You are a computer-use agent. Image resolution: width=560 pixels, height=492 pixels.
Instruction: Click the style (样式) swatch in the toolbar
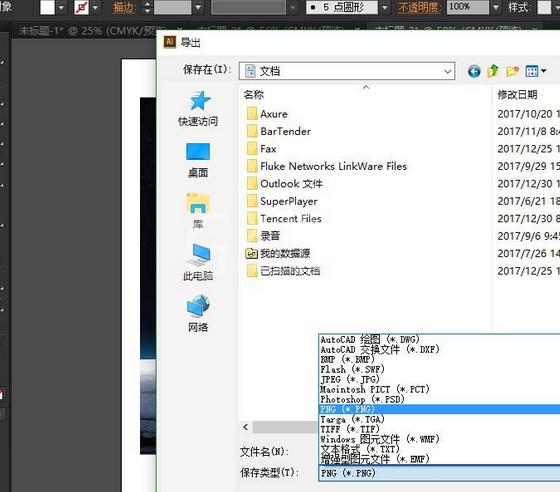tap(545, 7)
